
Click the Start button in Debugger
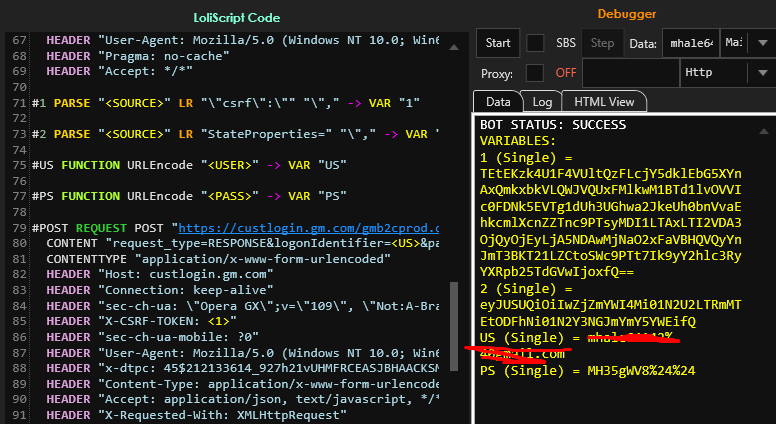498,43
